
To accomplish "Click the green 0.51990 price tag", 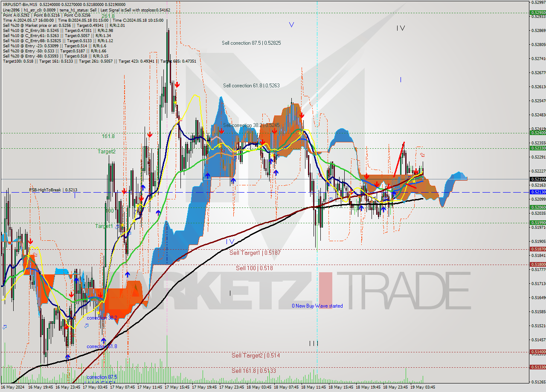I will pos(538,223).
